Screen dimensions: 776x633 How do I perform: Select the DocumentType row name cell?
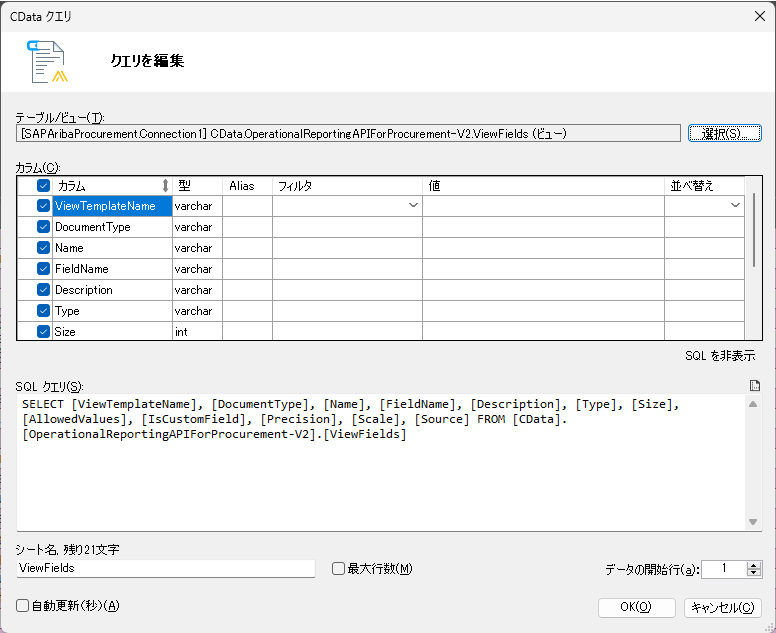click(112, 227)
